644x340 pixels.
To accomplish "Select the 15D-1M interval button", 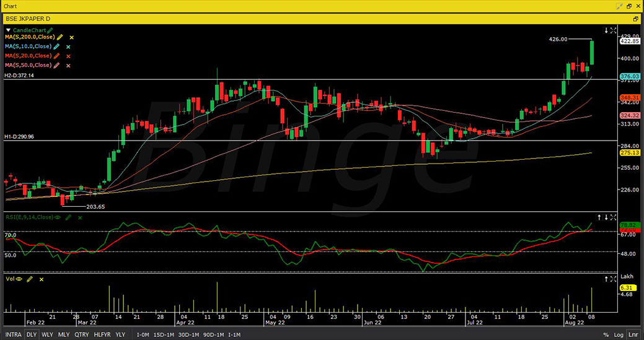I will (164, 334).
